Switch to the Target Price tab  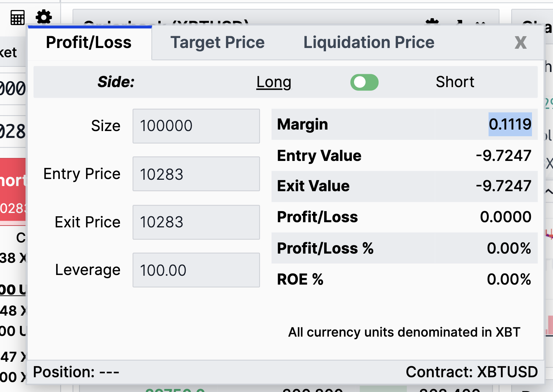tap(217, 42)
